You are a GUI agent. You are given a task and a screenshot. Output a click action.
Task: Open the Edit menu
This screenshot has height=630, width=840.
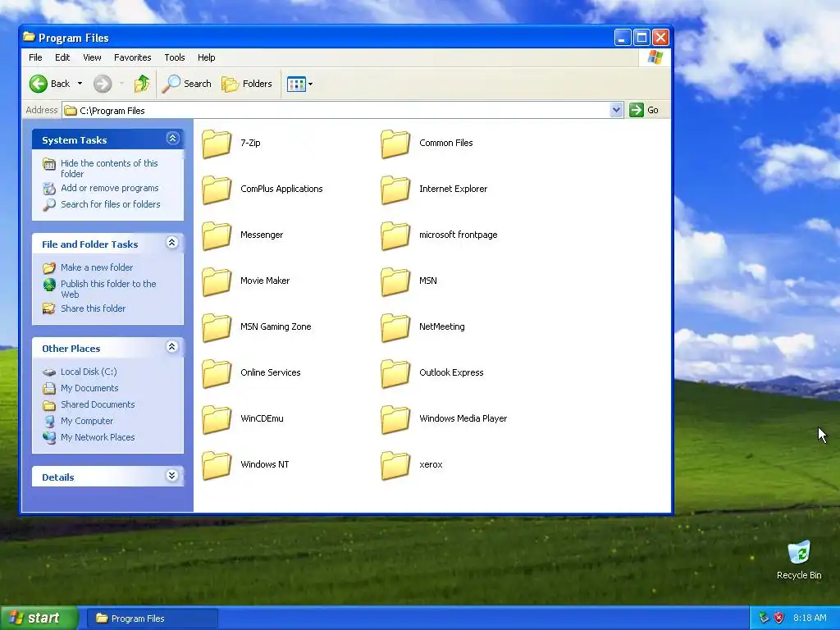click(x=62, y=57)
